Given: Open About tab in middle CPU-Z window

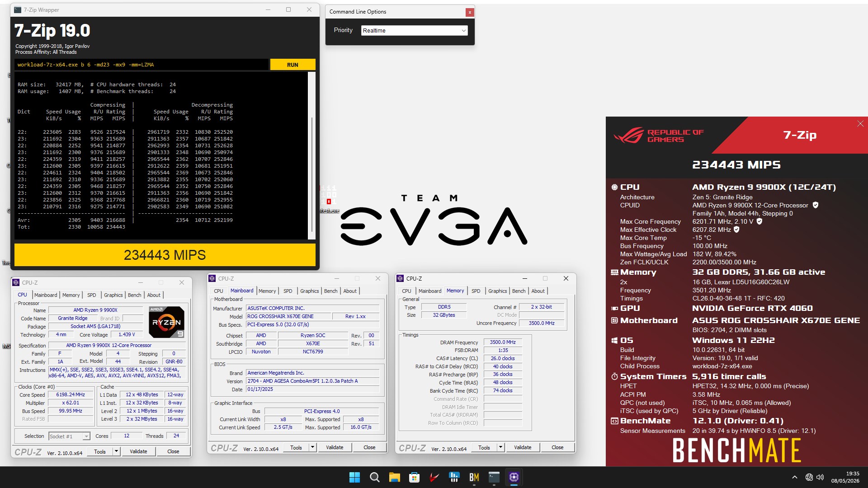Looking at the screenshot, I should click(x=350, y=291).
